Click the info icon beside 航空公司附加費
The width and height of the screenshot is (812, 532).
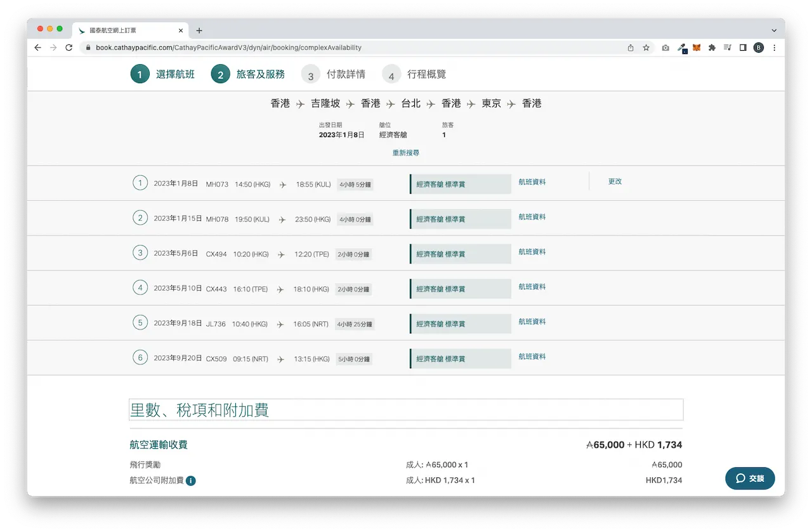click(x=191, y=481)
